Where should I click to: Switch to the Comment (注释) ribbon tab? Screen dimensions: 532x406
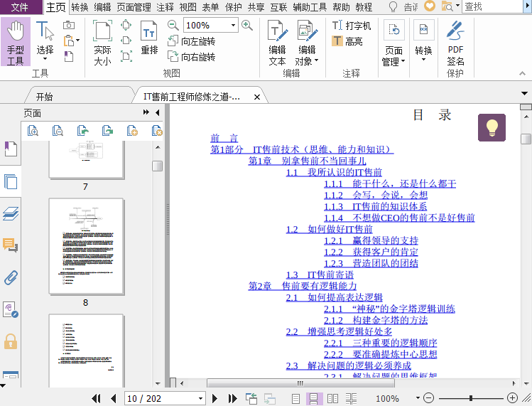coord(165,7)
